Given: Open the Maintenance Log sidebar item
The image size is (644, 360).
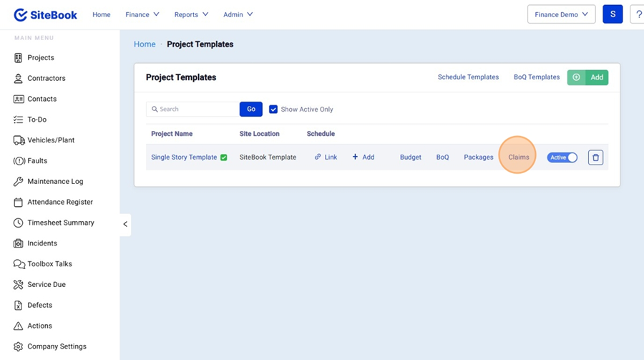Looking at the screenshot, I should pyautogui.click(x=54, y=182).
